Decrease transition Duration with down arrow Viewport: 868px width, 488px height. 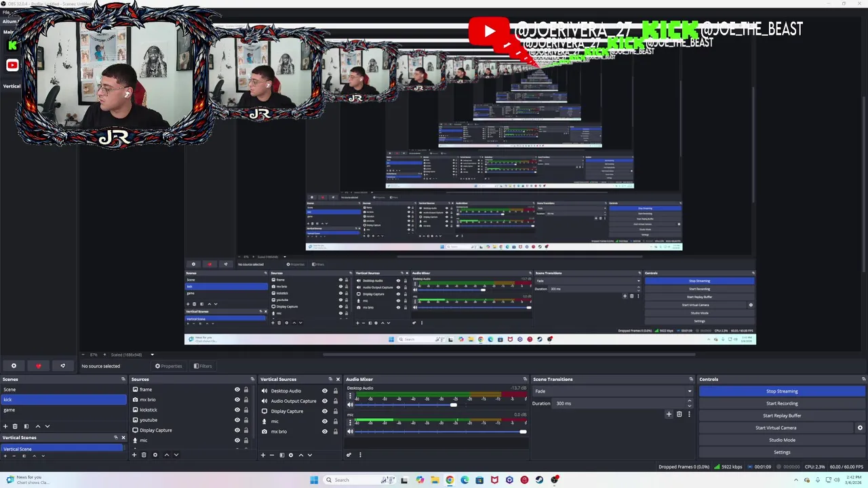690,405
